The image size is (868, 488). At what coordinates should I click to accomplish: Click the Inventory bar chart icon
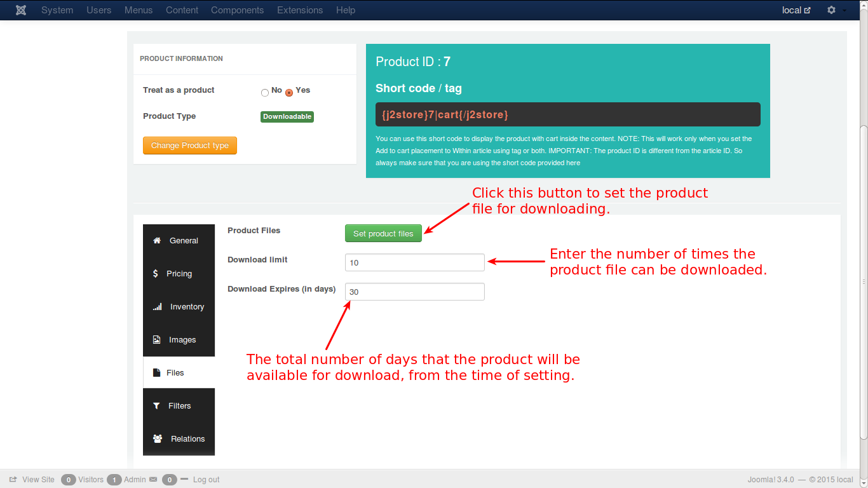tap(157, 307)
